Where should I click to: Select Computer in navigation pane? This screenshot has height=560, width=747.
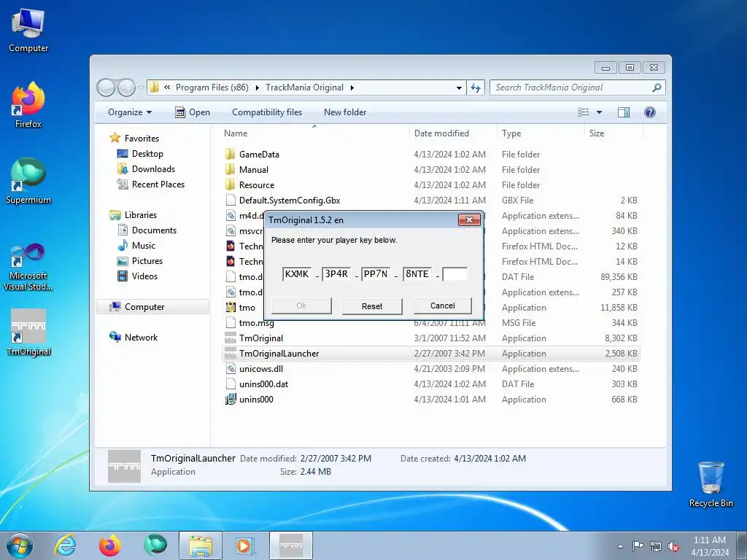pos(152,307)
